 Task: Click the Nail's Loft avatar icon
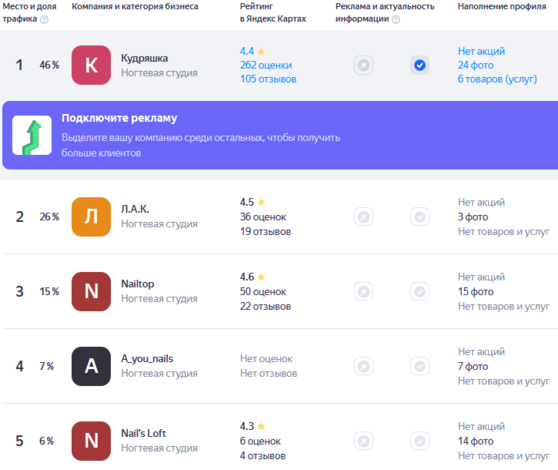pyautogui.click(x=91, y=441)
